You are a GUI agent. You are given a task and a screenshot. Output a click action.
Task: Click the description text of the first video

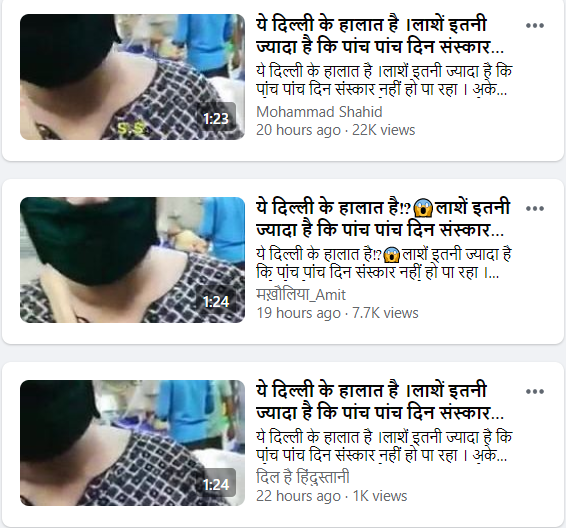[384, 81]
